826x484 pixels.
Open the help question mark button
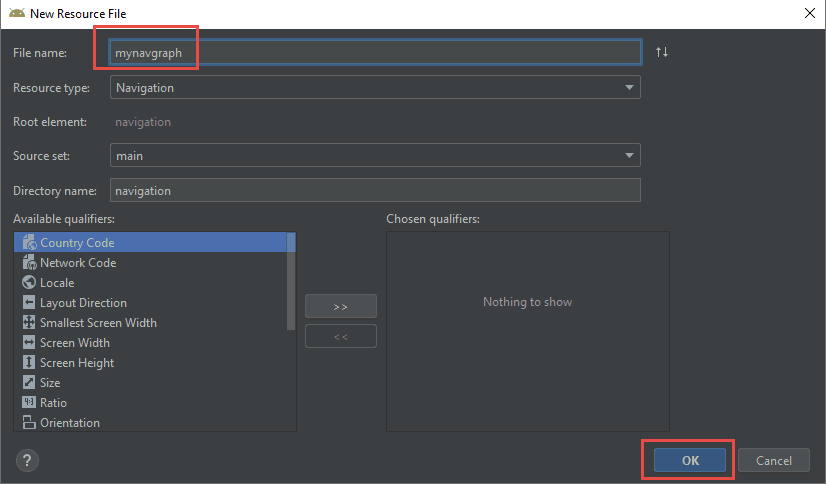click(x=27, y=460)
